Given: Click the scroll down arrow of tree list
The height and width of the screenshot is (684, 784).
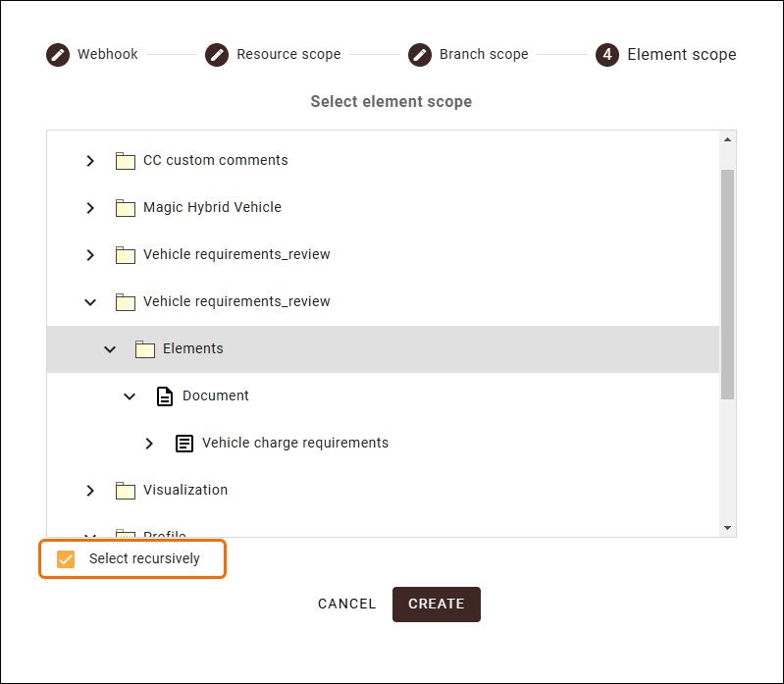Looking at the screenshot, I should pos(727,528).
